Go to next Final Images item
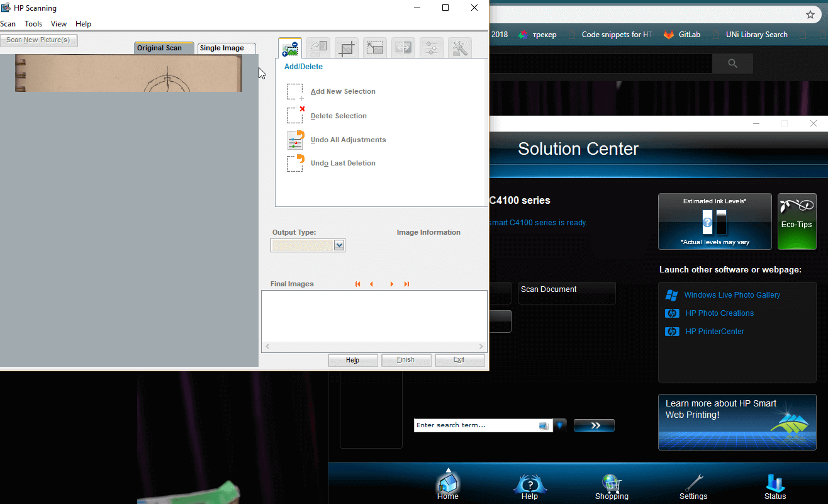 391,284
